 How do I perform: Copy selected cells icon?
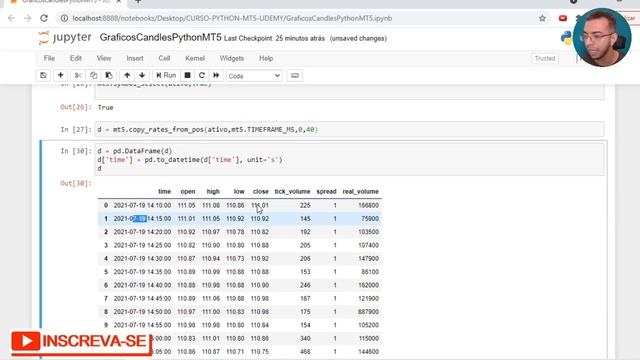[x=93, y=76]
